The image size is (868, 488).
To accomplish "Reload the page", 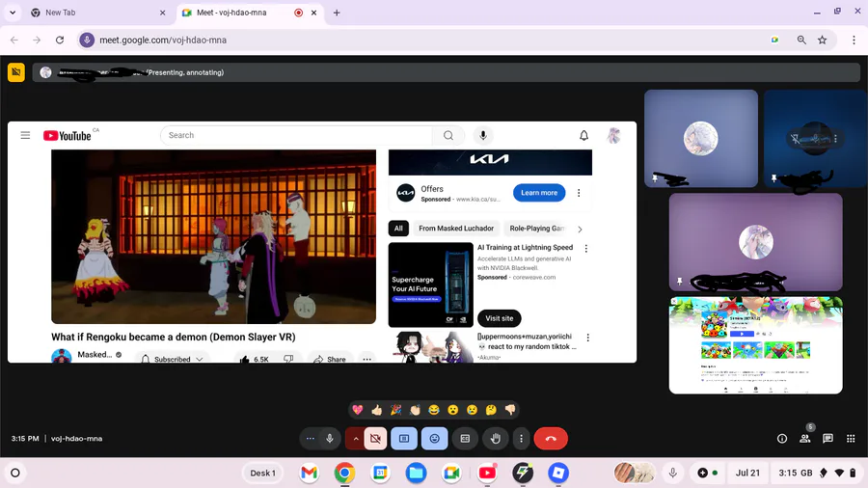I will click(x=60, y=40).
